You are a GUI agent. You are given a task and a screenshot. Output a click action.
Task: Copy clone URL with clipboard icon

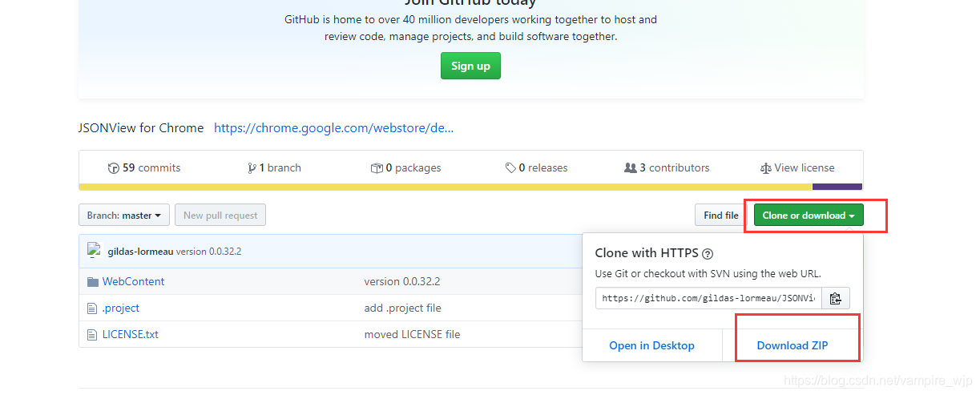[x=836, y=298]
